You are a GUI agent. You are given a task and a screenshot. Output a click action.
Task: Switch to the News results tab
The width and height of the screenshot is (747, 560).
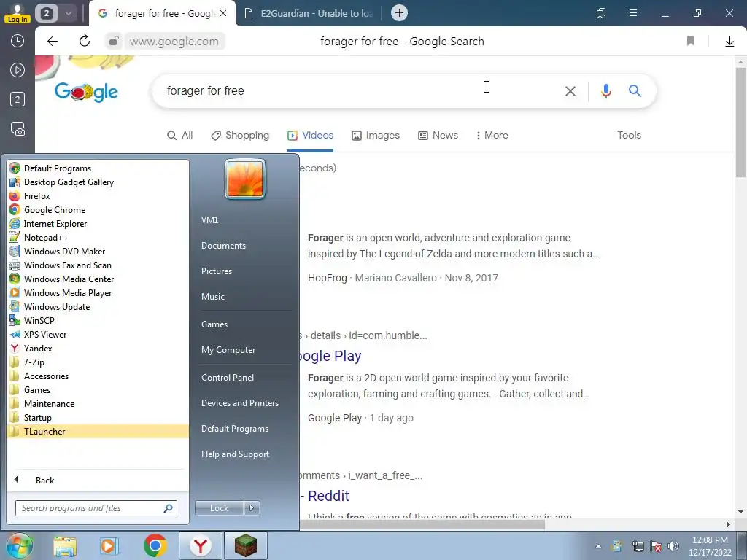click(438, 135)
